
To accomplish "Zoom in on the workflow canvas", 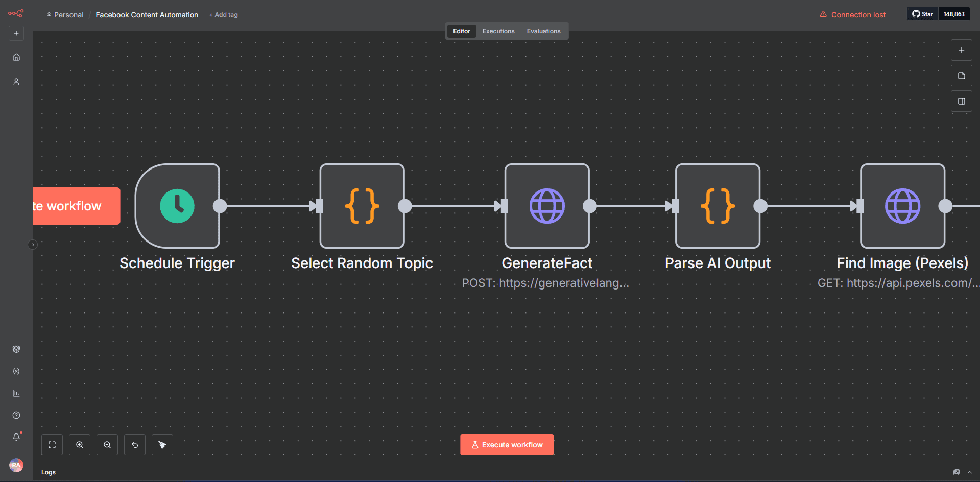I will pos(80,445).
